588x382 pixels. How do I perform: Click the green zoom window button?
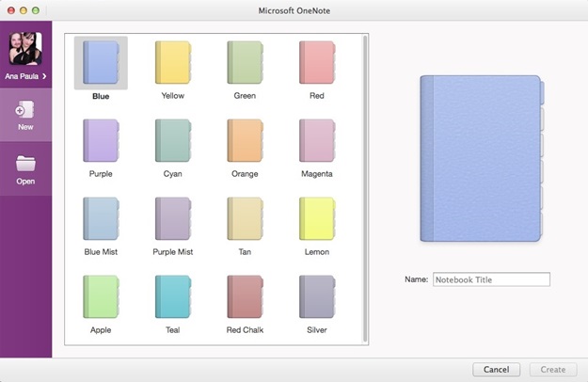[x=36, y=10]
